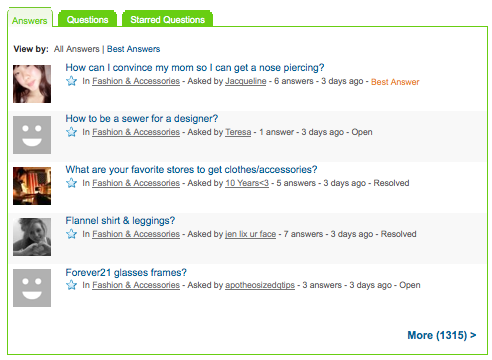Star the nose piercing question

click(71, 81)
